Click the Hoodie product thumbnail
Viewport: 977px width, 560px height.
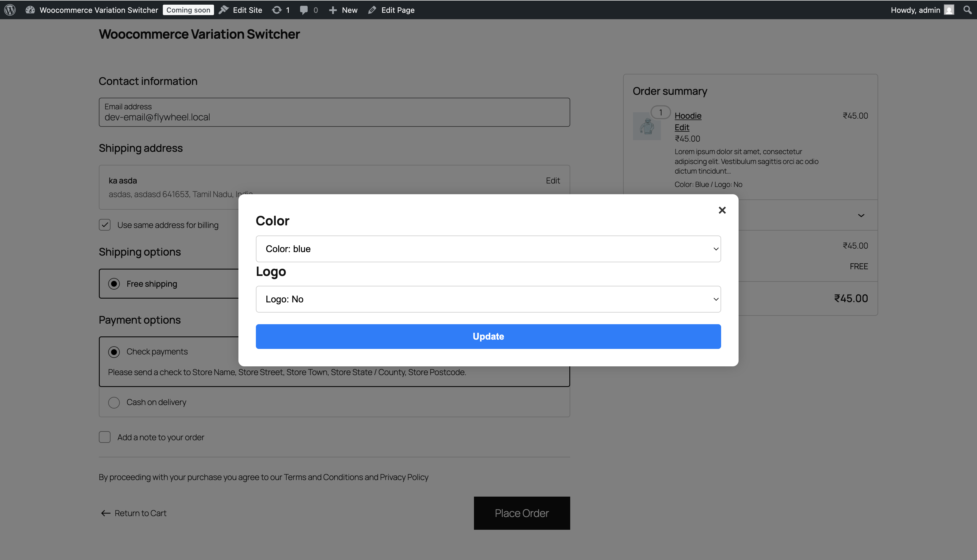pos(647,126)
